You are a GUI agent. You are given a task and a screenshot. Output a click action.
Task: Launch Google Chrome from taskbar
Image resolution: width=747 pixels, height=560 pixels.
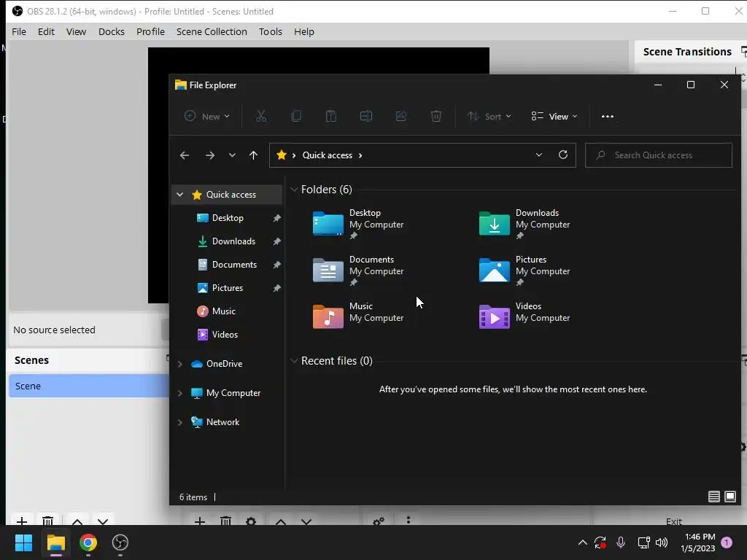[x=88, y=542]
